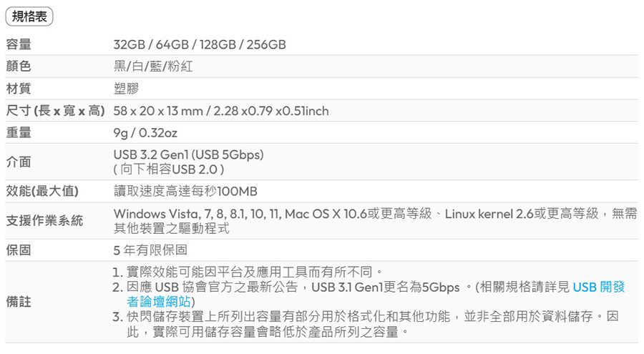644x354 pixels.
Task: Click the 保固 row label
Action: click(x=19, y=250)
